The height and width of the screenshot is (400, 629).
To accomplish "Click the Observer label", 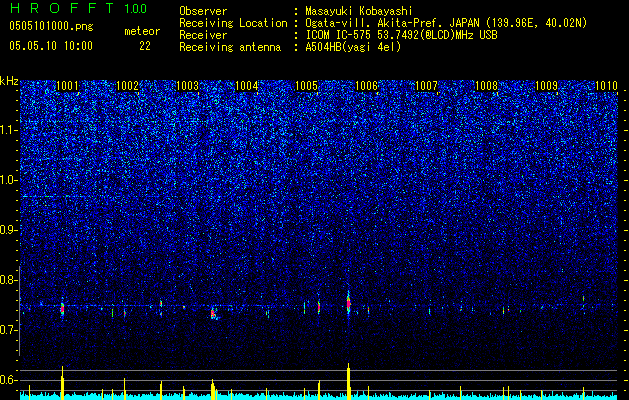I will 203,11.
